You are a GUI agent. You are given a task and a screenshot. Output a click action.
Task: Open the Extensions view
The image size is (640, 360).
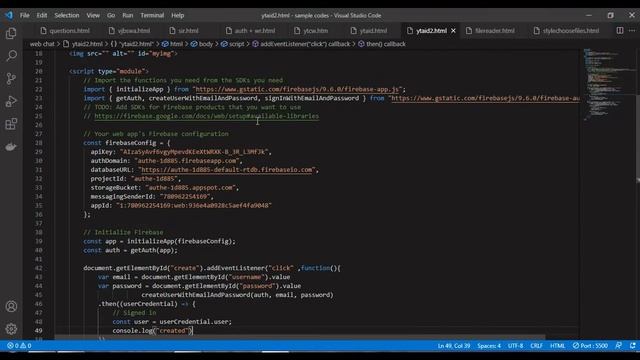(x=11, y=124)
